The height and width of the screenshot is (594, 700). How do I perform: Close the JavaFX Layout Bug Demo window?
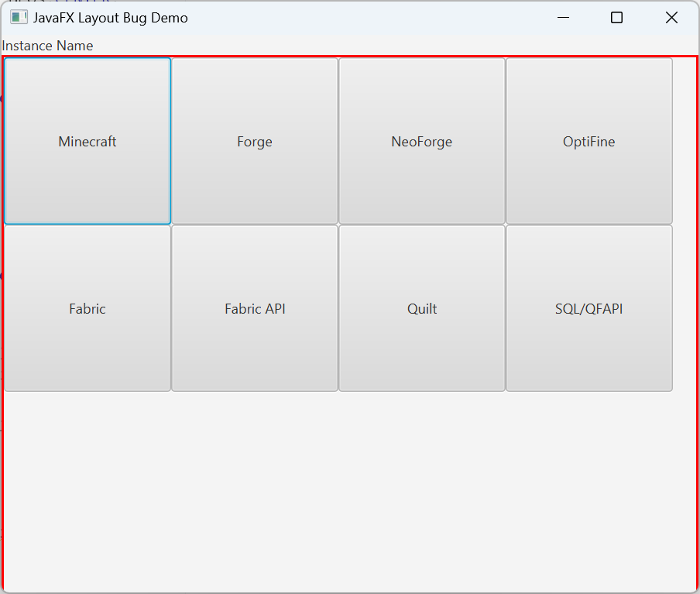(x=671, y=17)
